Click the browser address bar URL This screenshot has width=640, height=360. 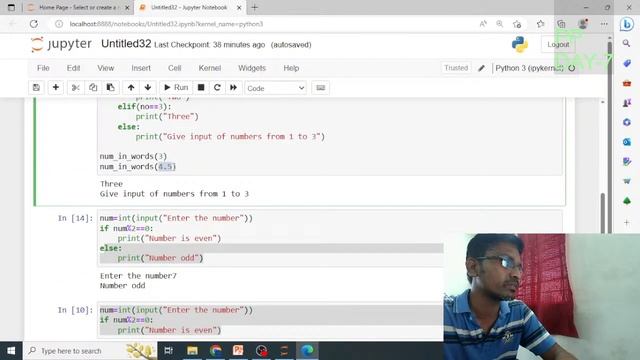click(166, 24)
